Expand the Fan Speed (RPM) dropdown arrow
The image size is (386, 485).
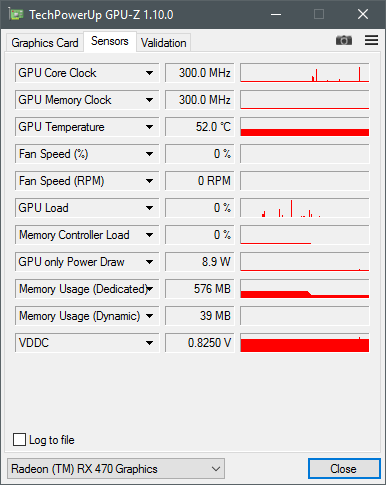149,181
